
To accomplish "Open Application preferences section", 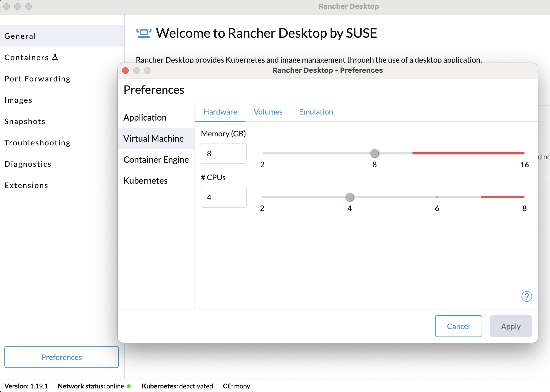I will point(145,118).
